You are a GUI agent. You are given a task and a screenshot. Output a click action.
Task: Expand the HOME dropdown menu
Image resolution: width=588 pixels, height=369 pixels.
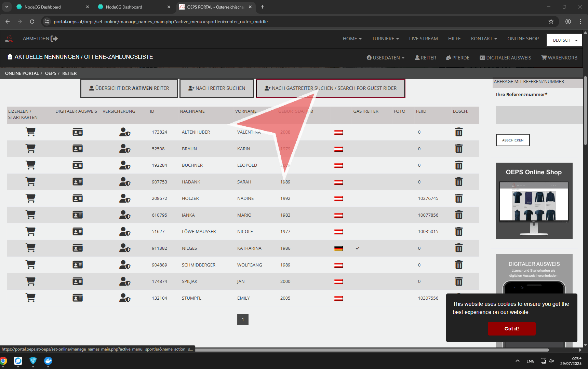352,39
